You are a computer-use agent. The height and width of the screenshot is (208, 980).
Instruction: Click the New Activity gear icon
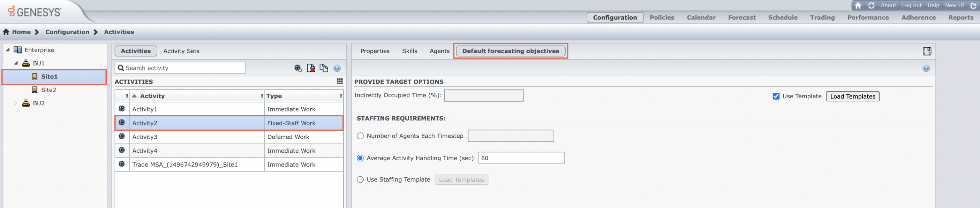(x=298, y=68)
